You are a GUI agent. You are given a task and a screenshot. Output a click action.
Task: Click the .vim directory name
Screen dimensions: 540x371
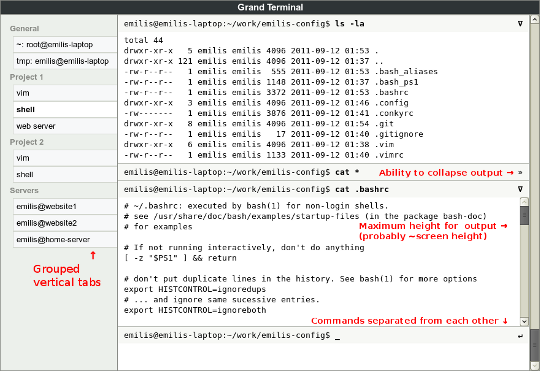point(384,144)
